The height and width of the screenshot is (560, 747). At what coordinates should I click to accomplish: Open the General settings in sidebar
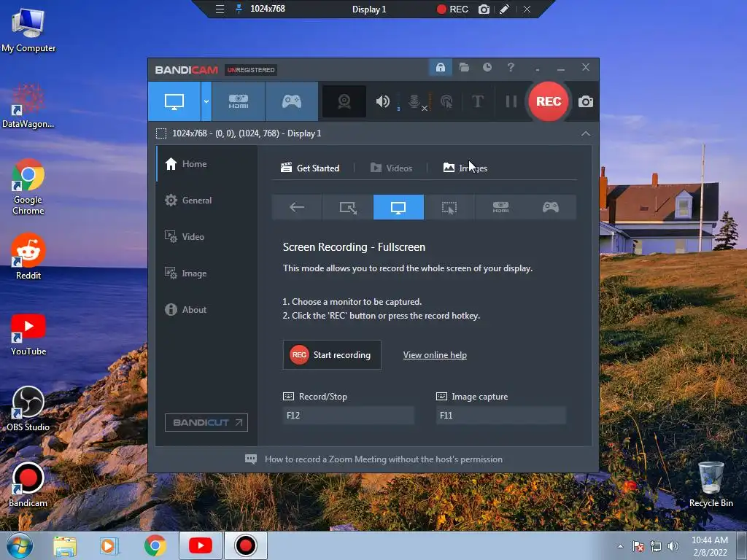point(206,200)
